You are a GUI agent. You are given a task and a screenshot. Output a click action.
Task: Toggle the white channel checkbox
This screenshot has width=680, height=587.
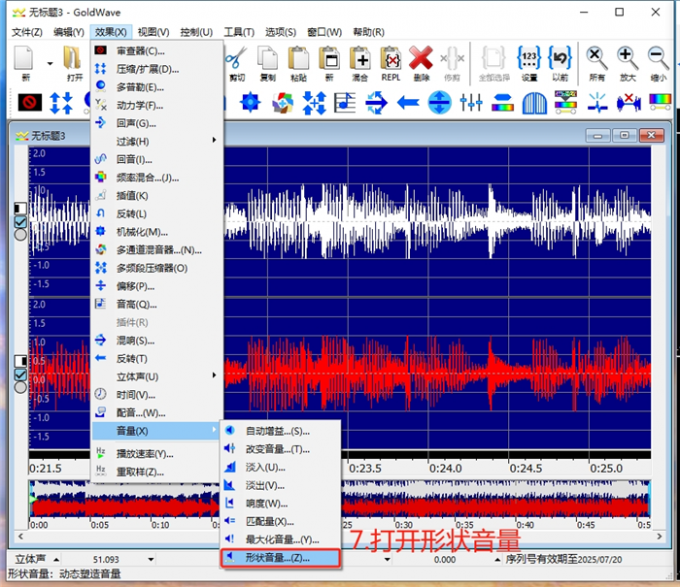[x=20, y=222]
